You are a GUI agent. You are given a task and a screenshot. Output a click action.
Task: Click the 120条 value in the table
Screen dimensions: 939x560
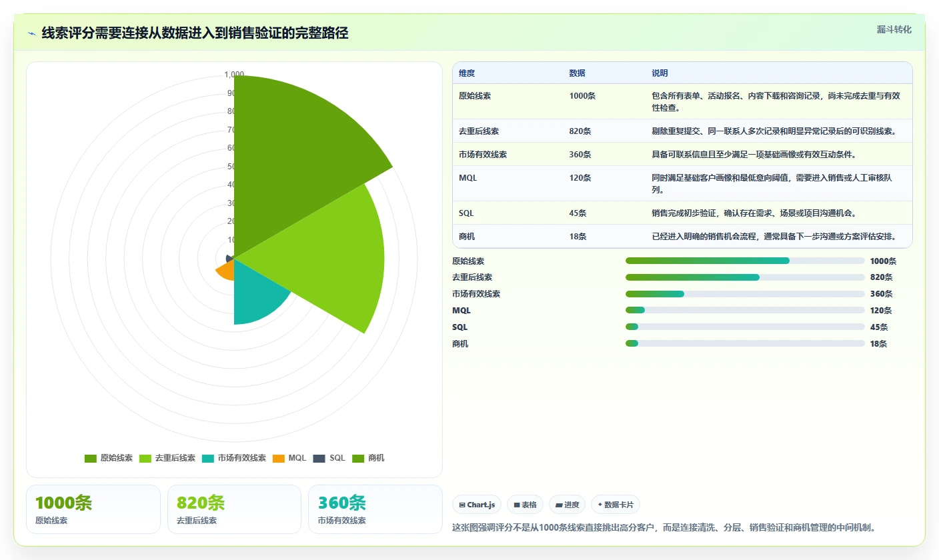(580, 178)
